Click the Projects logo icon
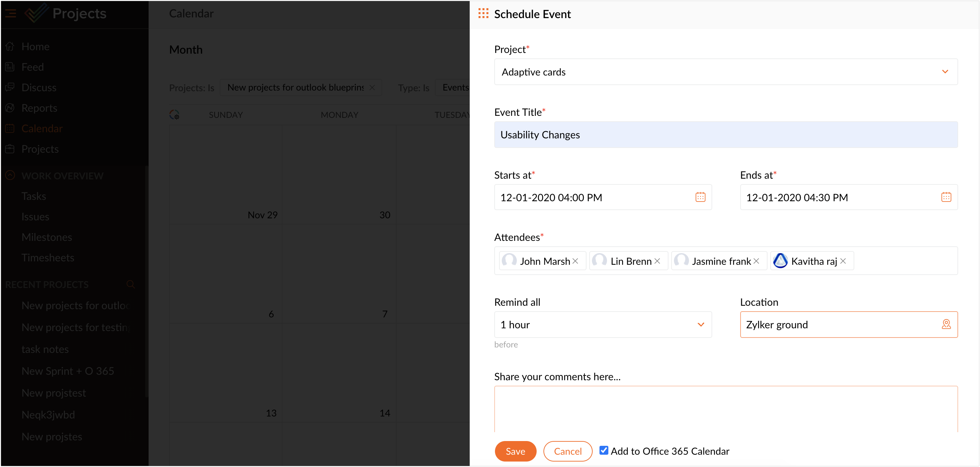 (x=36, y=13)
